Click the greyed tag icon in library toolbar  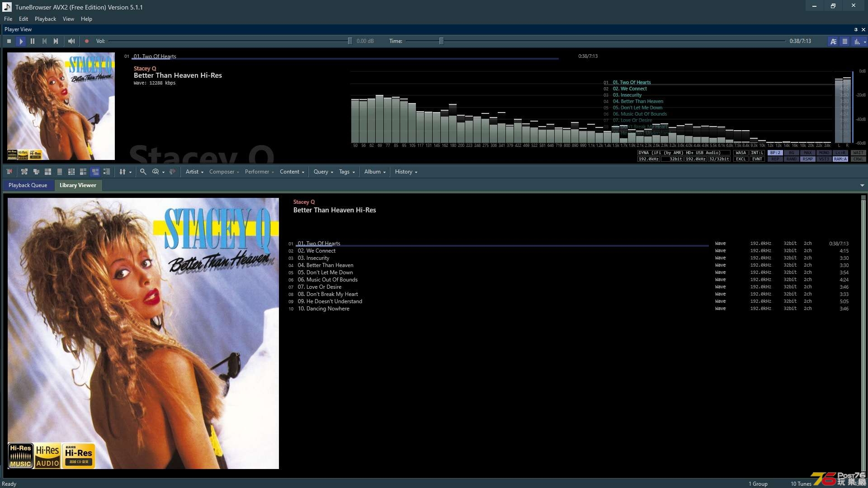[x=172, y=172]
